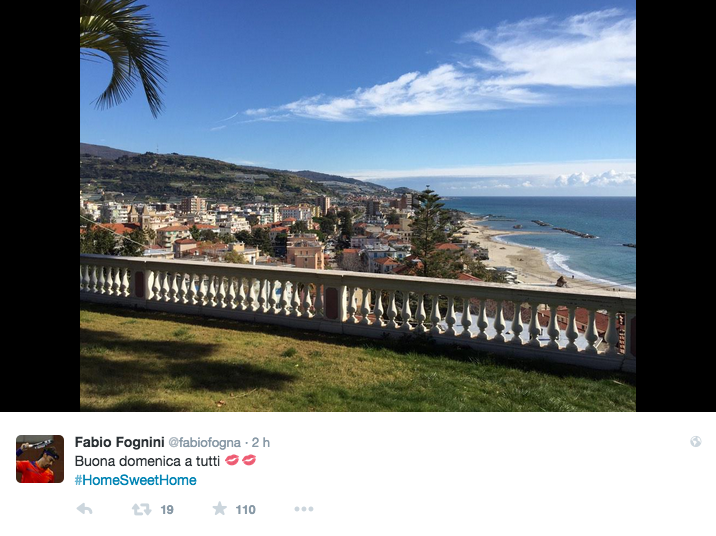Click the first kiss lips emoji
The width and height of the screenshot is (716, 536).
(232, 460)
